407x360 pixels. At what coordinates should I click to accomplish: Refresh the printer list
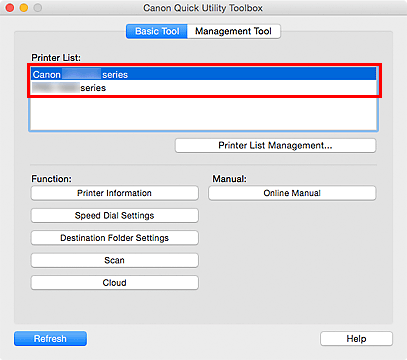(50, 339)
